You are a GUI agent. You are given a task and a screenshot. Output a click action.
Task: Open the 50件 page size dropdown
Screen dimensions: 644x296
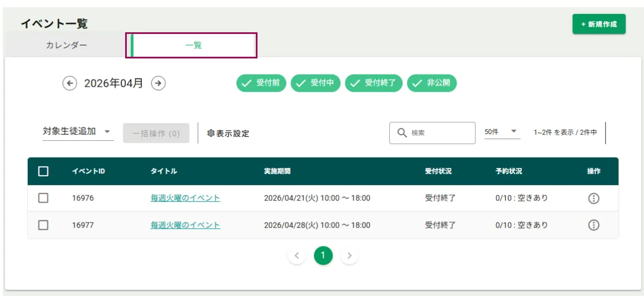[502, 132]
